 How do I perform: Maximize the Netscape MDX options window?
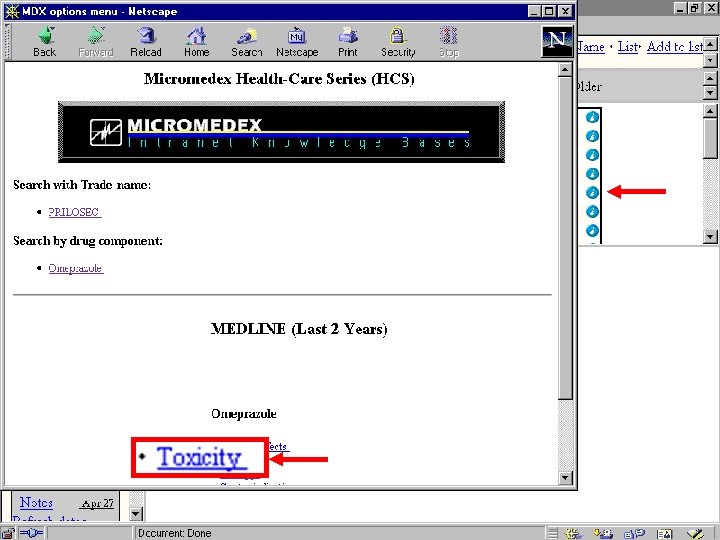(549, 11)
